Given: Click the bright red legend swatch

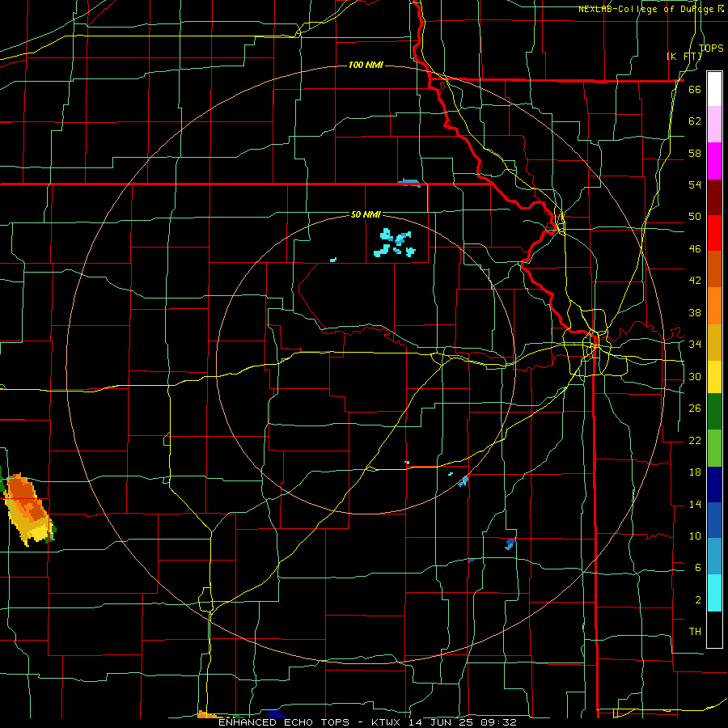Looking at the screenshot, I should pyautogui.click(x=714, y=233).
